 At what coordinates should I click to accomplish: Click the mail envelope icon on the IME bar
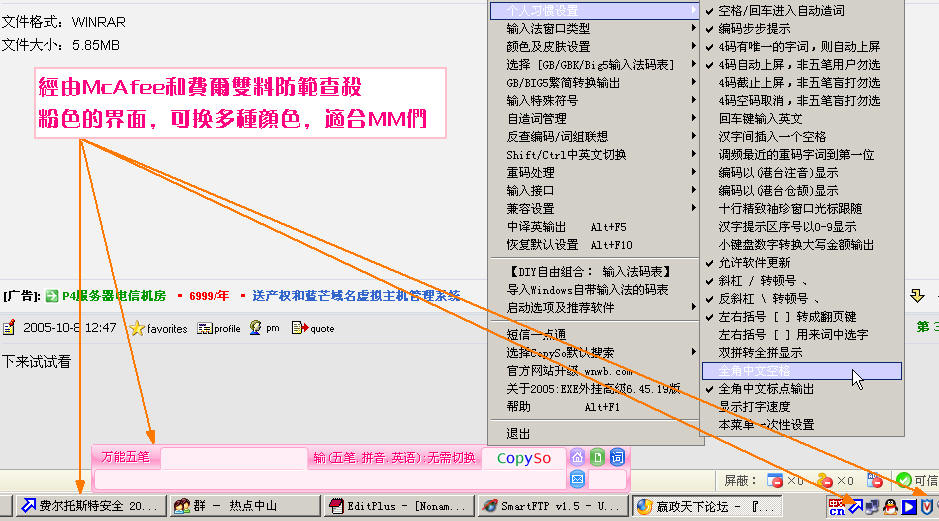(x=577, y=479)
